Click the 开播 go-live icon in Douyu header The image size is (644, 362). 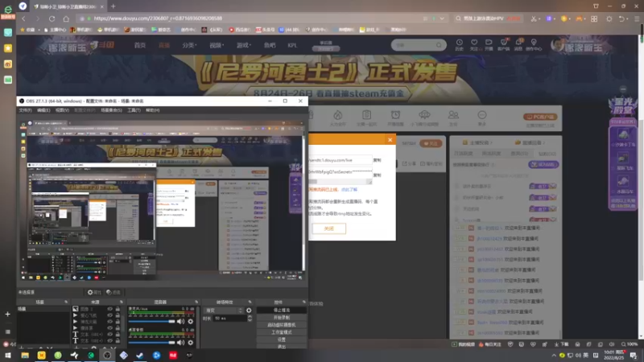tap(489, 43)
